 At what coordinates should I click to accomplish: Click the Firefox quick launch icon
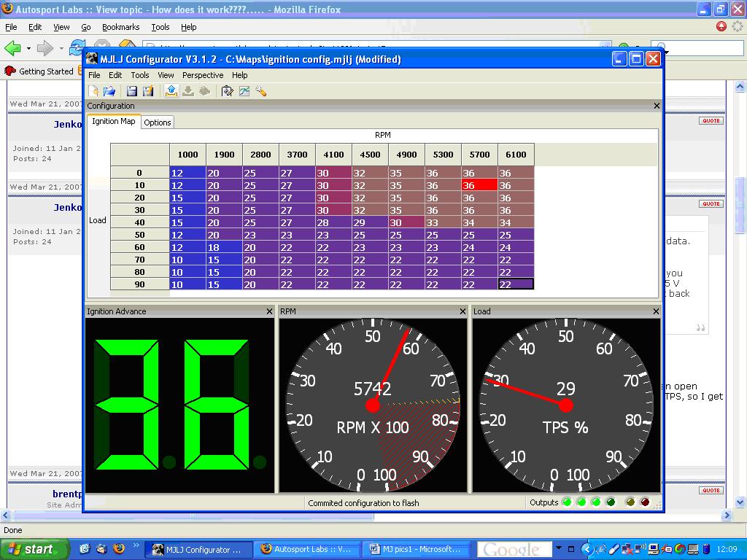[119, 548]
